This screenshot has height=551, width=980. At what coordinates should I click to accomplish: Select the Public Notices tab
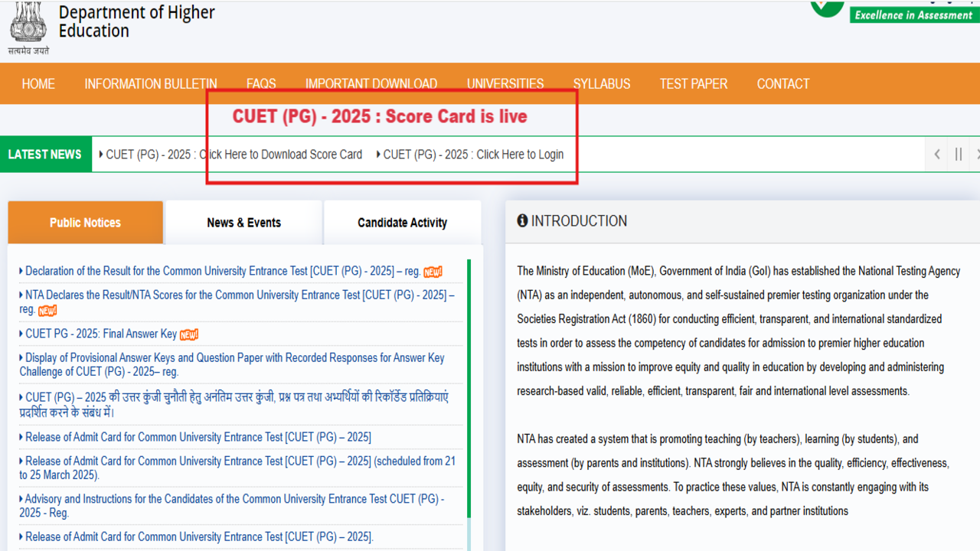tap(85, 223)
